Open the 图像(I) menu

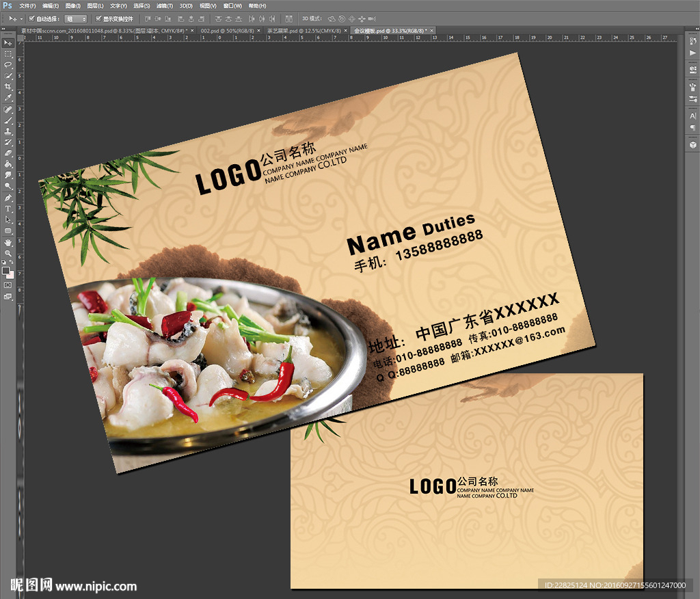[72, 5]
